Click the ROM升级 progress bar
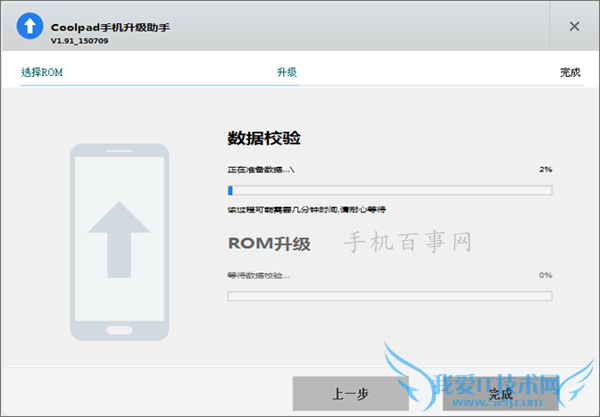The height and width of the screenshot is (417, 600). [390, 296]
